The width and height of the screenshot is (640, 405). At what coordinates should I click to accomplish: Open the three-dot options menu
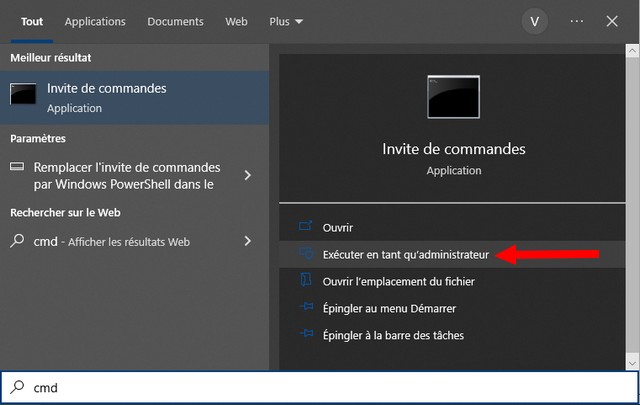tap(576, 21)
